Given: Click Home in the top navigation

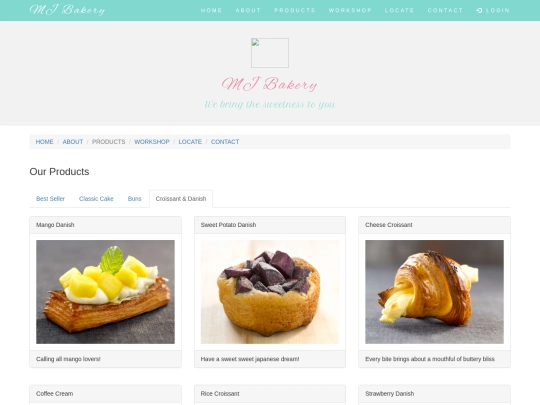Looking at the screenshot, I should tap(211, 10).
